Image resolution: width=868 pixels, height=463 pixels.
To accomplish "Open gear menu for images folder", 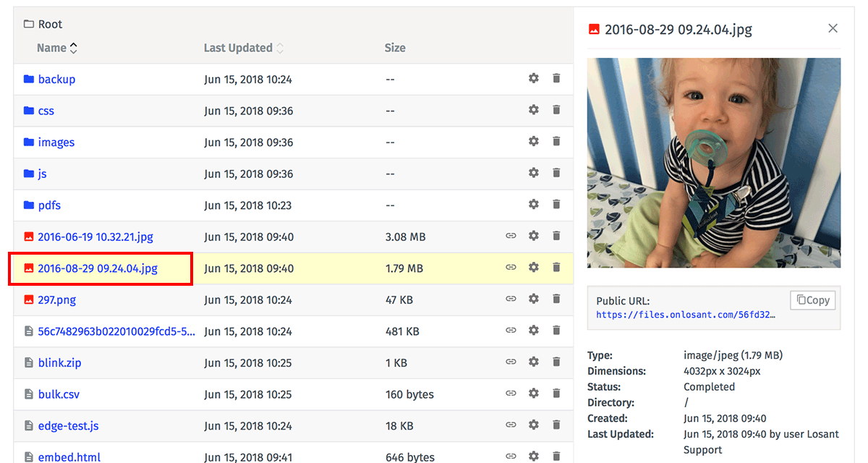I will pyautogui.click(x=534, y=142).
